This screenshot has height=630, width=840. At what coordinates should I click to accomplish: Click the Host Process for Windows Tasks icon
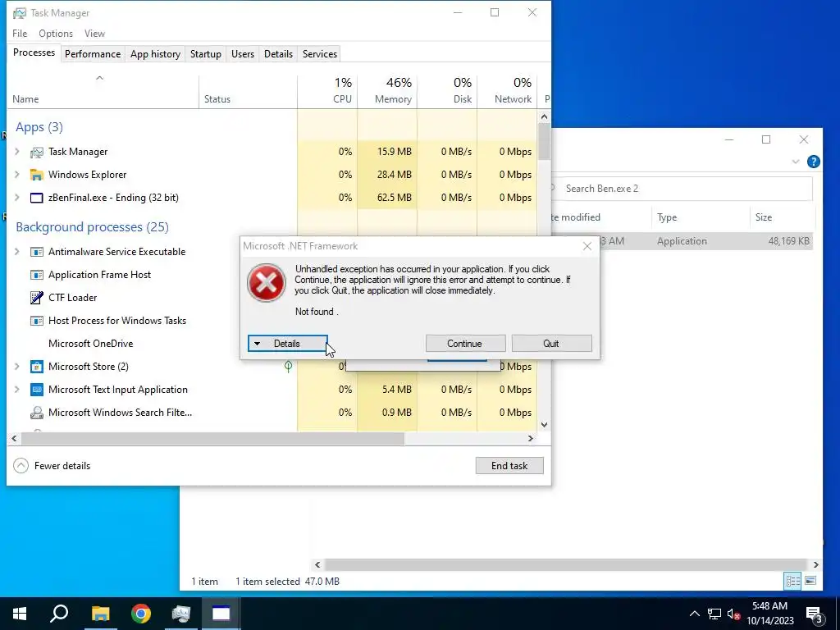tap(36, 321)
